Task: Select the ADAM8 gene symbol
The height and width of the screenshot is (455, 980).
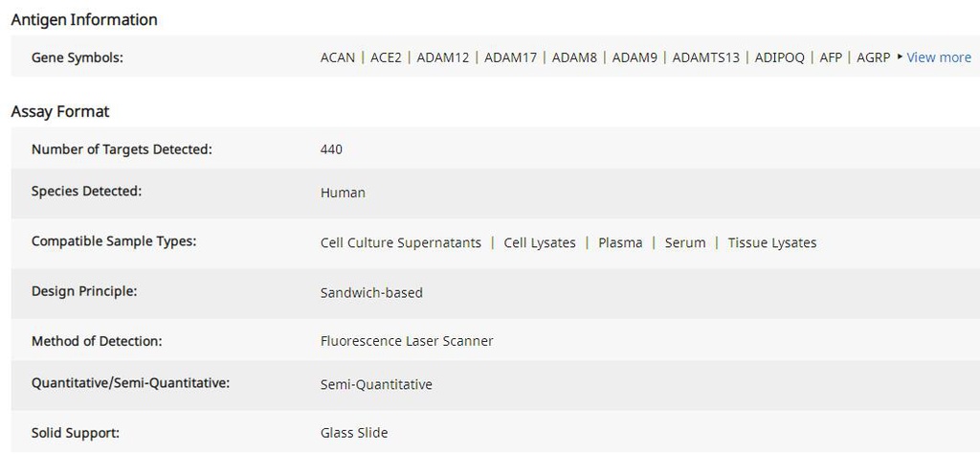Action: pyautogui.click(x=574, y=57)
